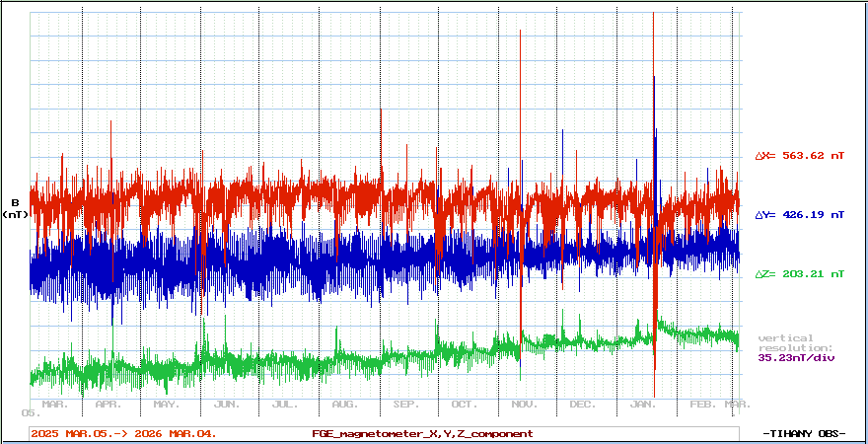Click the FGE_magnetometer_X,Y,Z_component title text
This screenshot has width=868, height=444.
pyautogui.click(x=422, y=433)
